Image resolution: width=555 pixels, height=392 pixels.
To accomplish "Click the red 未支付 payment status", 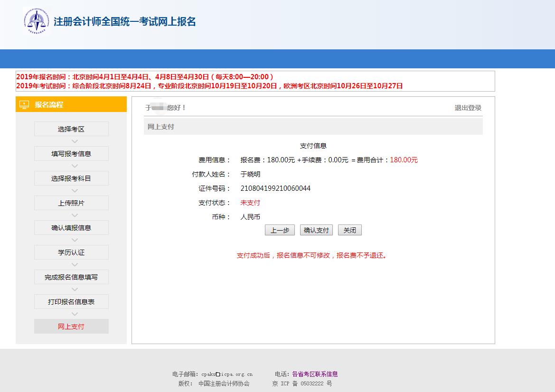I will (x=250, y=203).
